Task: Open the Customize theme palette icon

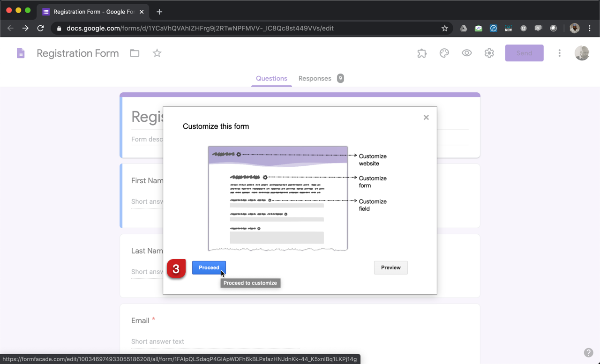Action: 444,53
